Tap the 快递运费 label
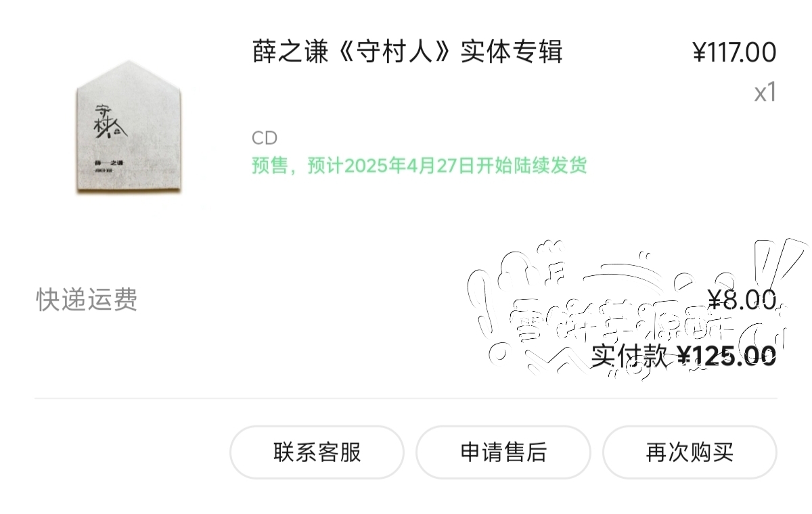 tap(87, 299)
